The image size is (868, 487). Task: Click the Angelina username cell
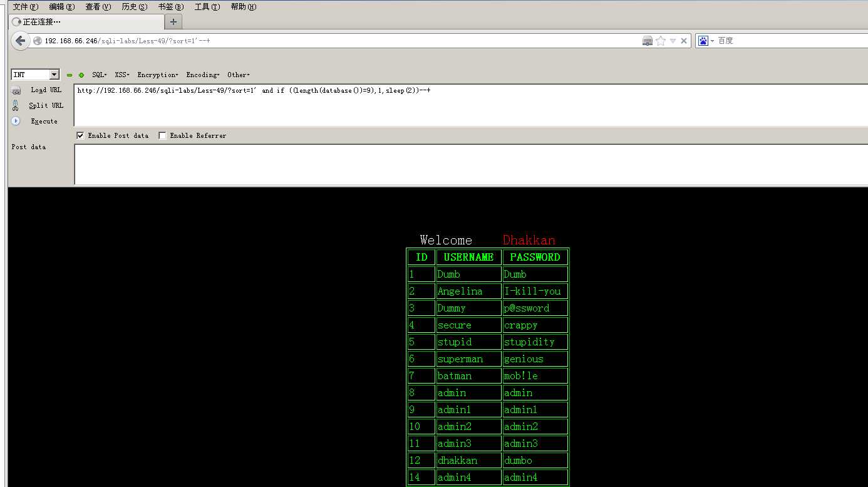coord(469,291)
